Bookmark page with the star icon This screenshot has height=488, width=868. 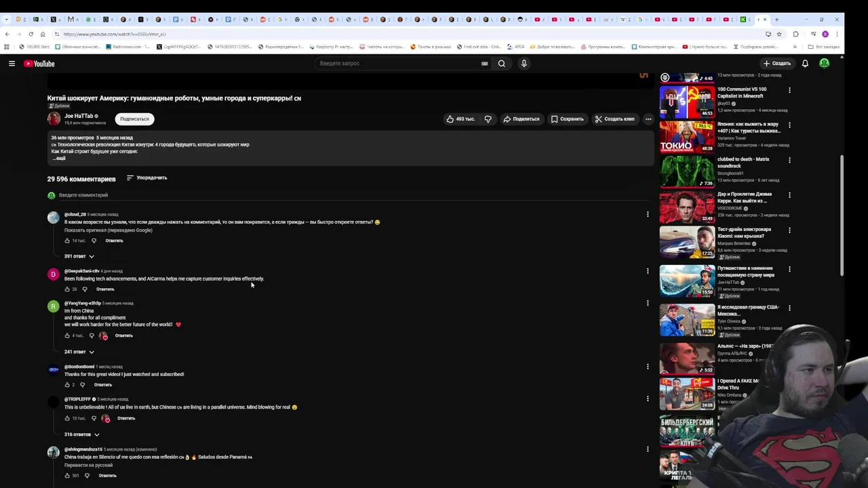point(779,34)
